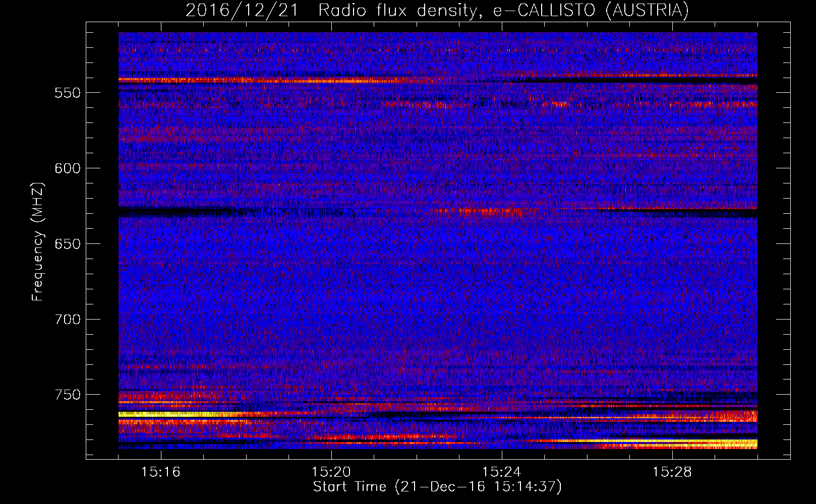Click the 'Start Time (21-Dec-16 15:14:37)' label
816x504 pixels.
point(437,487)
